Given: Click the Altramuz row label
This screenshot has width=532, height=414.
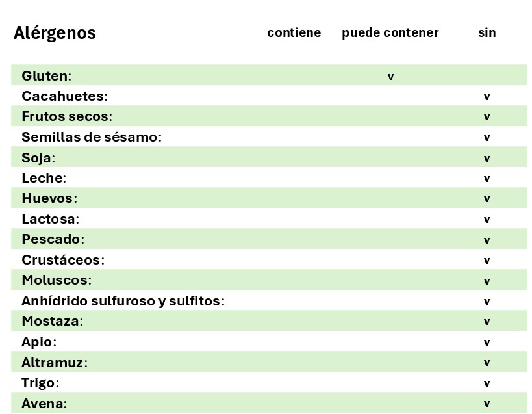Looking at the screenshot, I should [54, 363].
